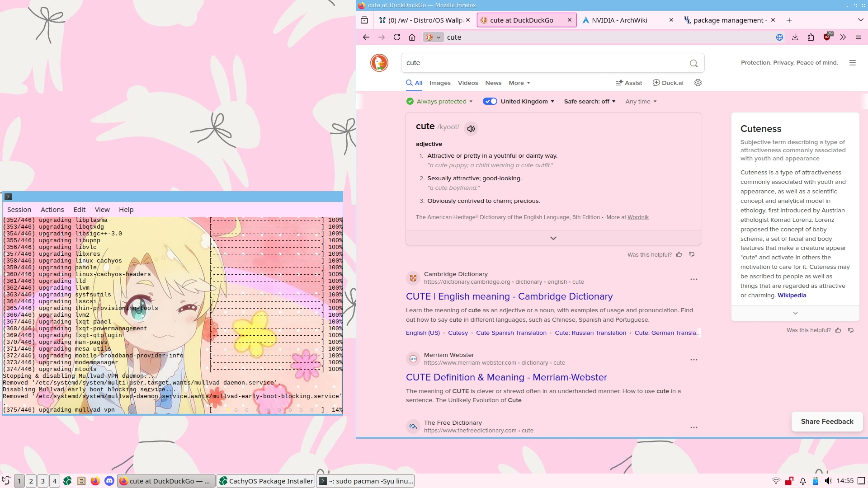
Task: Expand the dictionary definition card chevron
Action: click(x=553, y=238)
